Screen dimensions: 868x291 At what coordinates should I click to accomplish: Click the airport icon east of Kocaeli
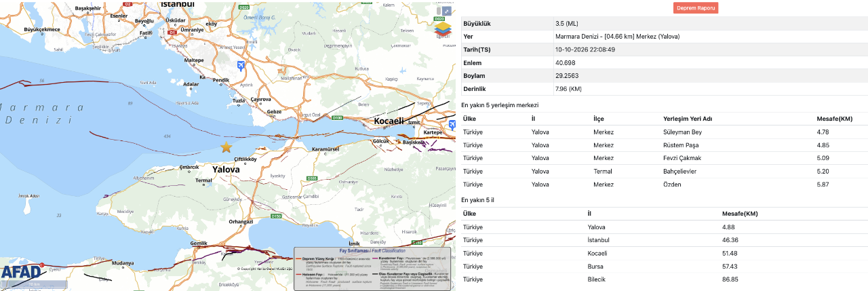(x=452, y=123)
